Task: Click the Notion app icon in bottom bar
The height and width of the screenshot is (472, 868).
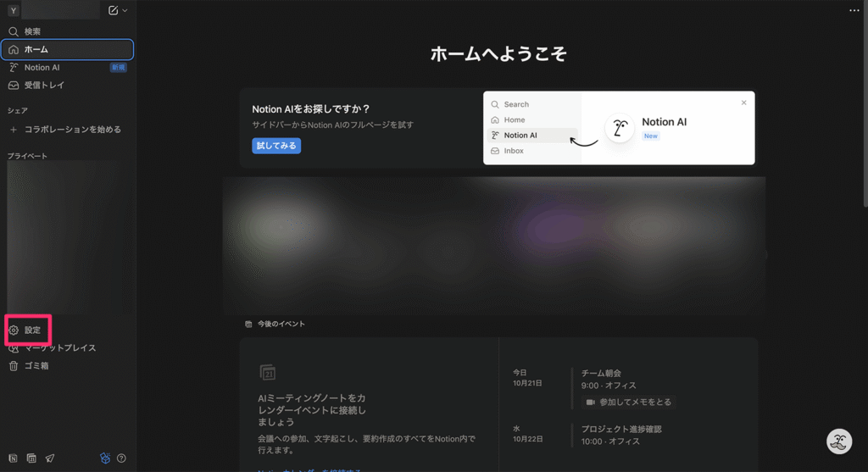Action: [14, 458]
